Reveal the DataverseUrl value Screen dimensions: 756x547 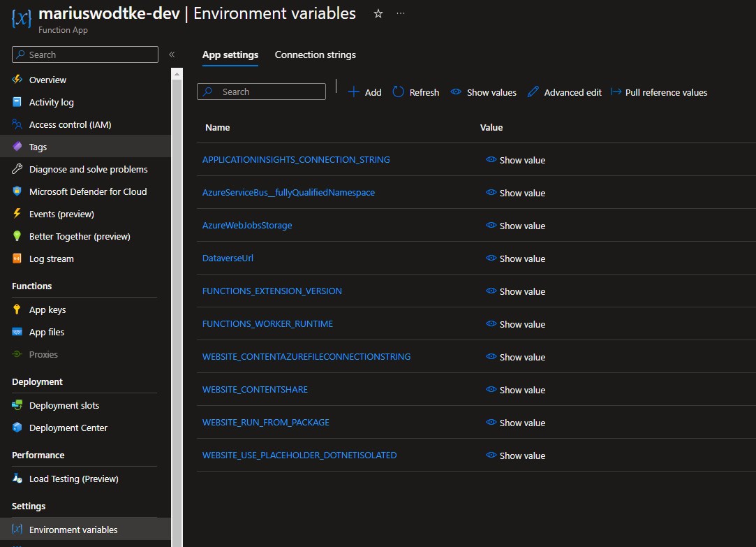click(515, 258)
